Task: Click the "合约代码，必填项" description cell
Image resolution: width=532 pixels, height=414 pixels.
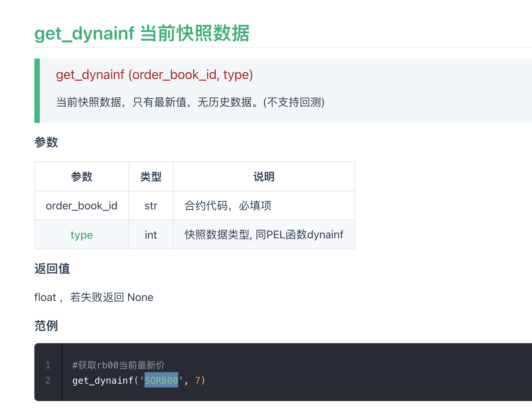Action: (264, 206)
